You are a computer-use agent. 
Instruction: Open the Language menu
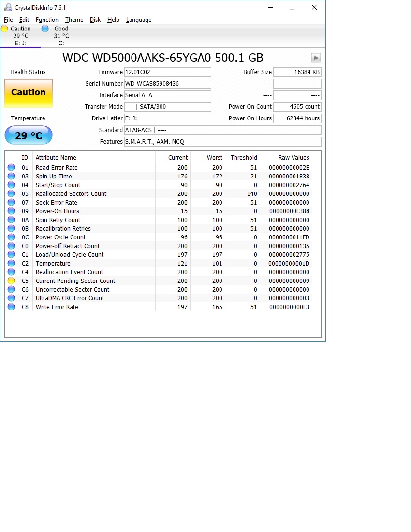pos(139,20)
